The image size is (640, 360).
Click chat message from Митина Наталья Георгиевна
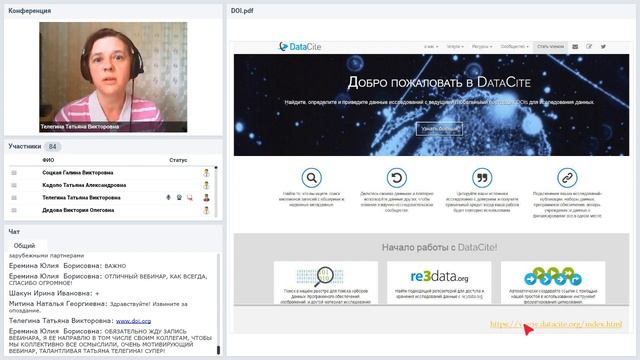98,307
